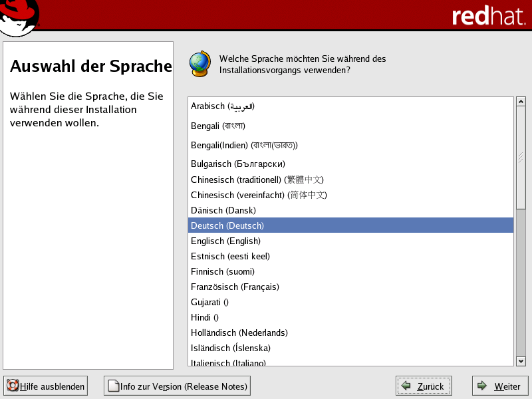
Task: Select Deutsch (Deutsch) in the list
Action: (x=227, y=225)
